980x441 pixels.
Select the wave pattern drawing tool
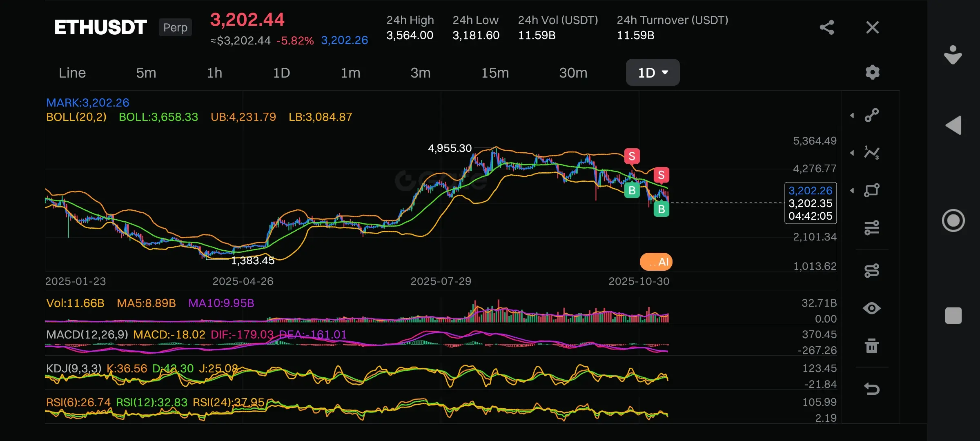coord(872,153)
